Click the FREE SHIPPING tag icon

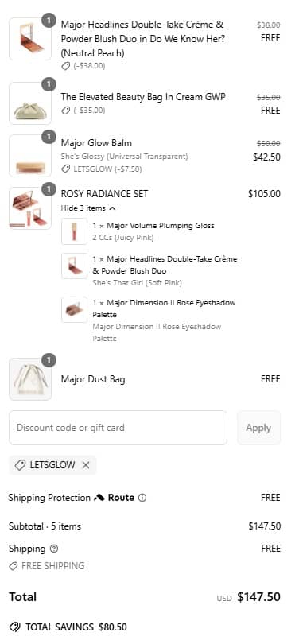tap(14, 566)
